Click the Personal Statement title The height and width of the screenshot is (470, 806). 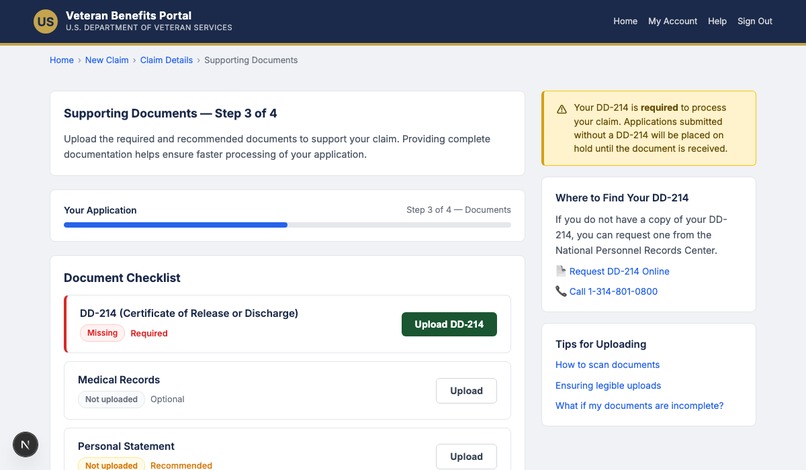(x=126, y=446)
